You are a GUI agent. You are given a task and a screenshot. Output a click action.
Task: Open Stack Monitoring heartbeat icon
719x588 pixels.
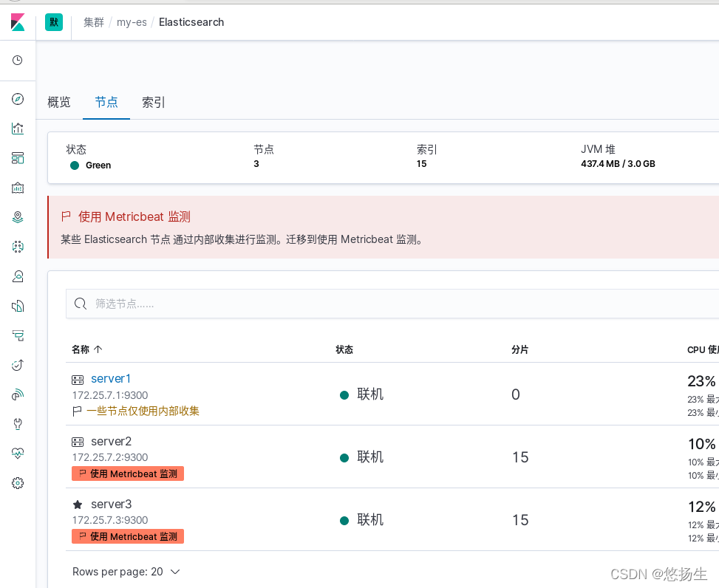(18, 454)
